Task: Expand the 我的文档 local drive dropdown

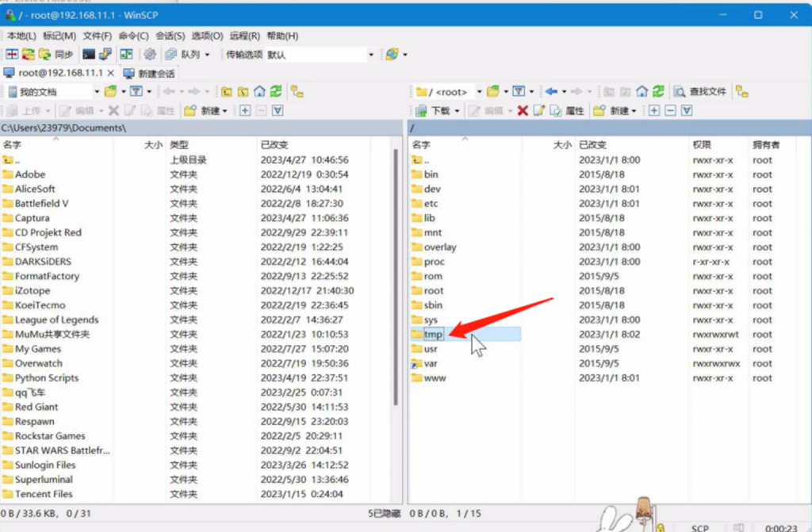Action: pos(97,92)
